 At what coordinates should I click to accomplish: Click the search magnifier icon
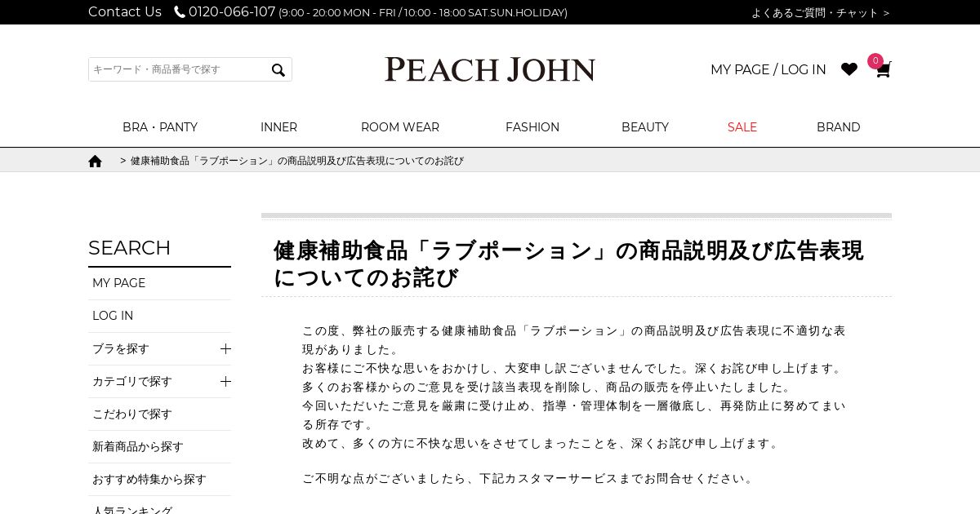click(278, 70)
